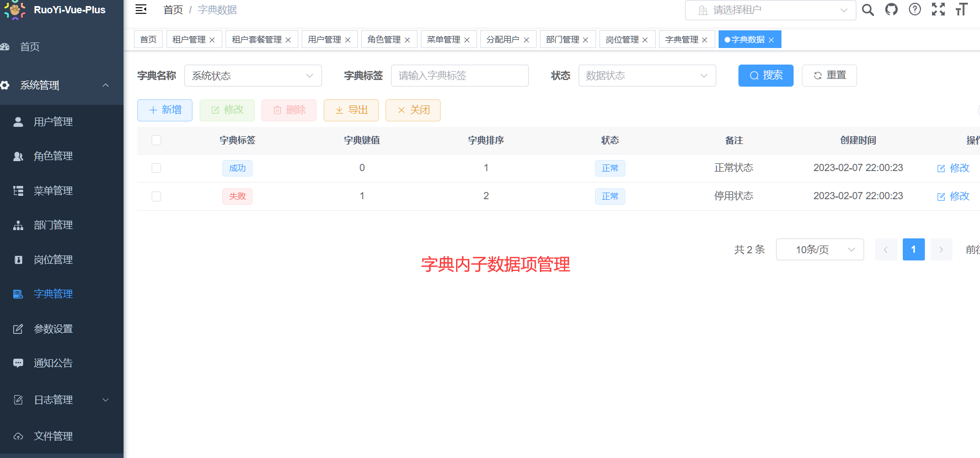Open 参数设置 in the sidebar
This screenshot has height=458, width=980.
coord(62,329)
